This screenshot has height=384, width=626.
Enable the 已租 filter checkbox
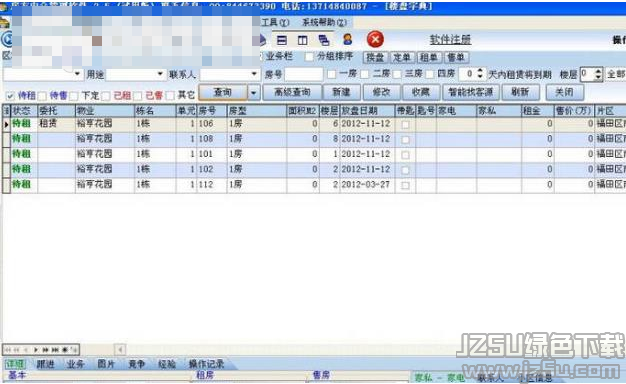[x=105, y=96]
